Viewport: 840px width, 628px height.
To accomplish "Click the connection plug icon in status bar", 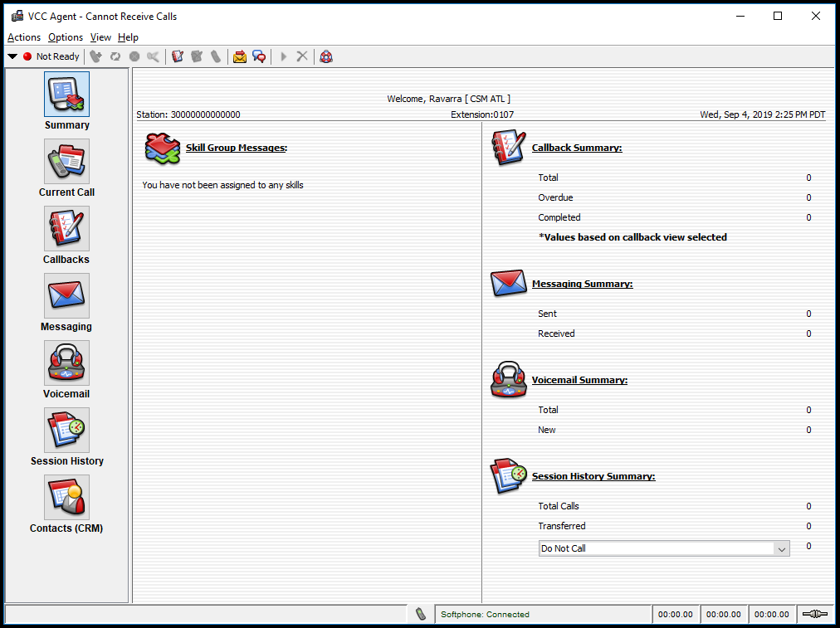I will (815, 614).
